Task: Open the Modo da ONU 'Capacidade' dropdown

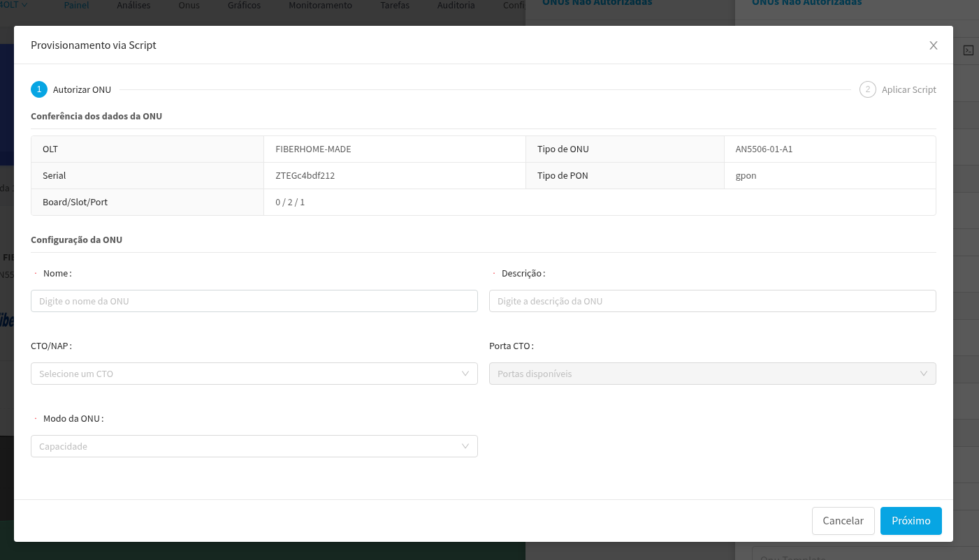Action: [254, 446]
